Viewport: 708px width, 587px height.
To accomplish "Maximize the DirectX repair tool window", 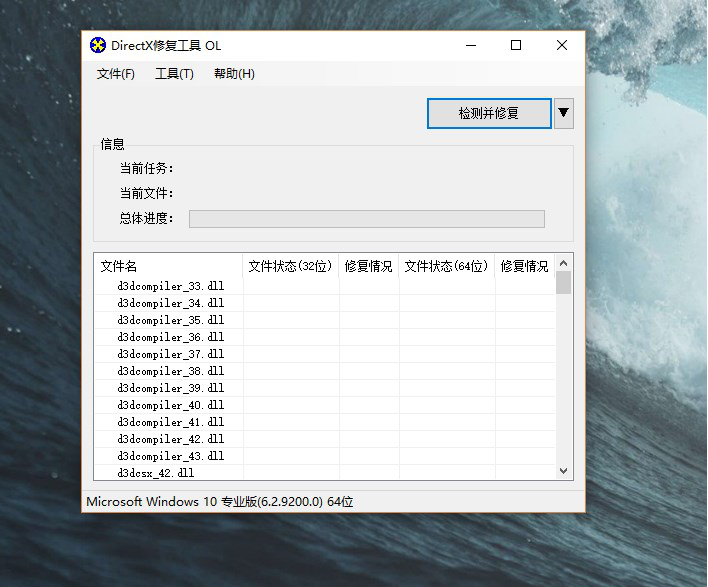I will coord(516,45).
